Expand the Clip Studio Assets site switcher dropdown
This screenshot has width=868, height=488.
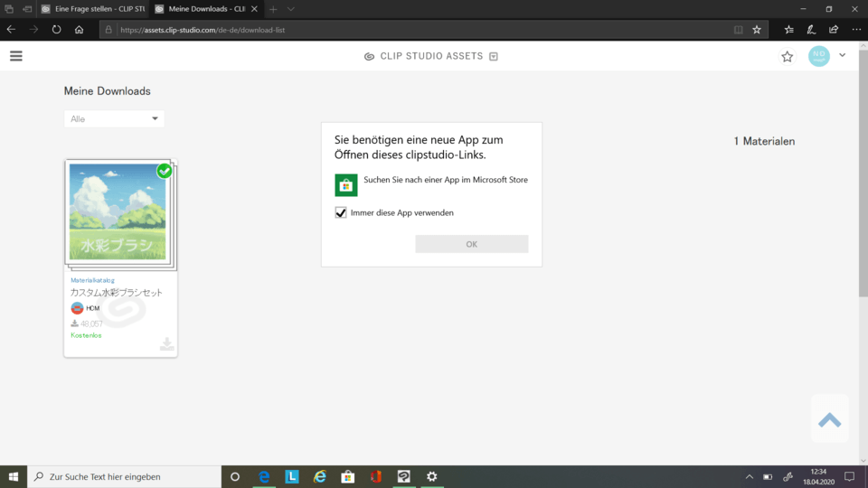tap(494, 56)
